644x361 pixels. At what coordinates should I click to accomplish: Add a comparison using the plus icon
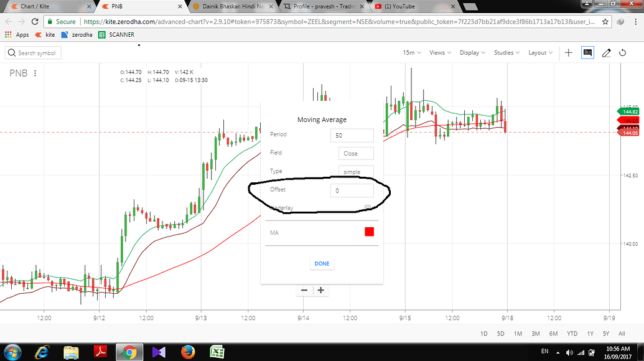coord(568,53)
